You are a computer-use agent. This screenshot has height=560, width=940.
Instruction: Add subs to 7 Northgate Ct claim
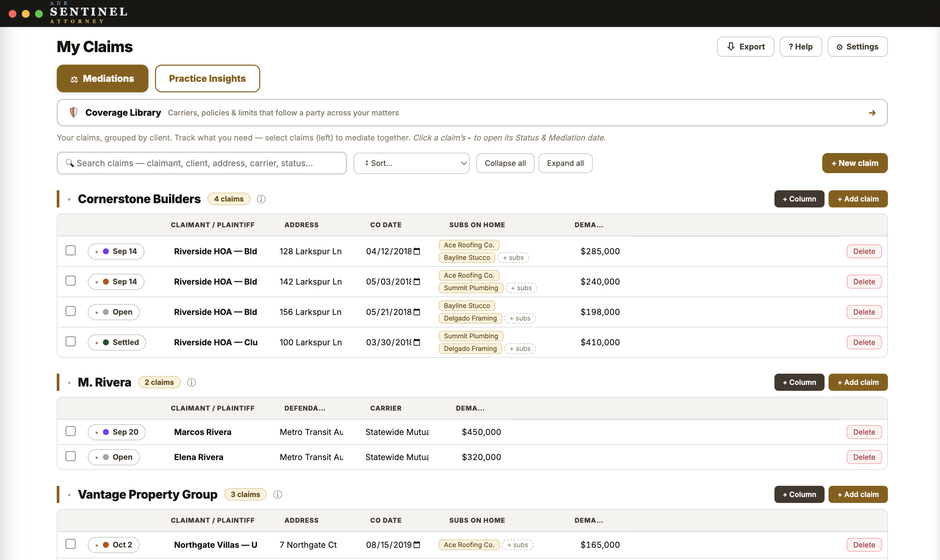[517, 545]
